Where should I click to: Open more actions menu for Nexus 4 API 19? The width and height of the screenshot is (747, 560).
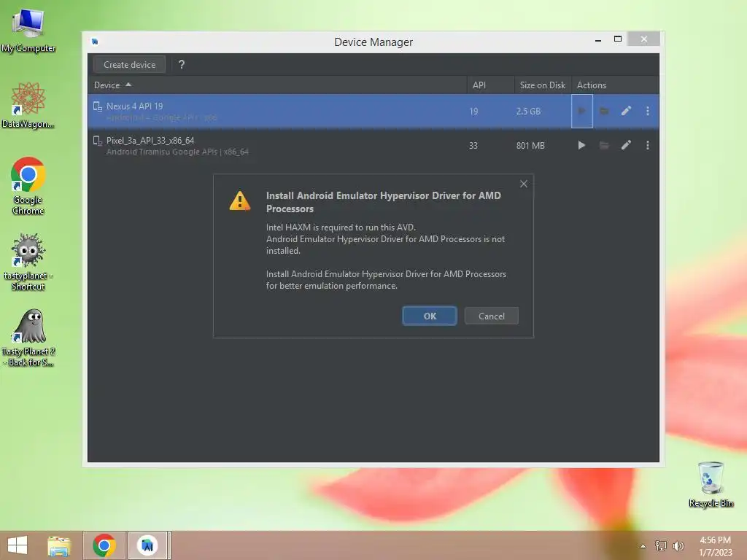(x=648, y=111)
